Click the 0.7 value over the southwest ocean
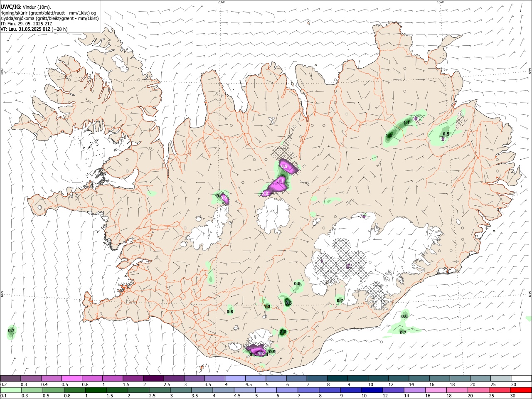The width and height of the screenshot is (532, 399). (11, 331)
